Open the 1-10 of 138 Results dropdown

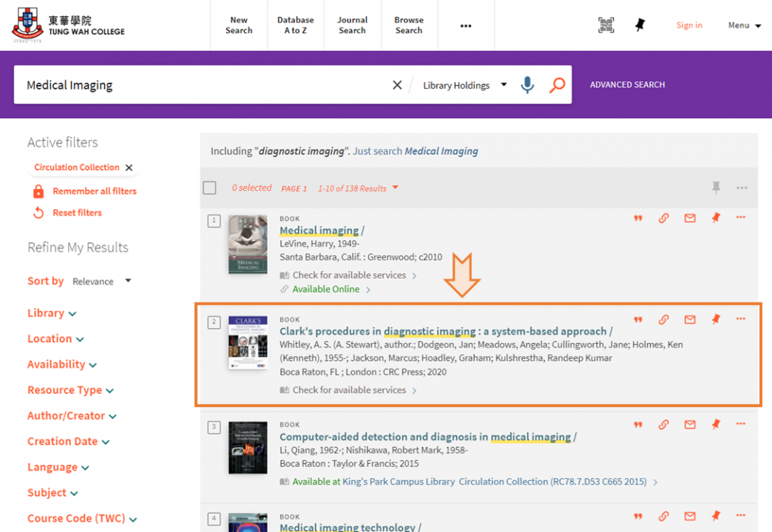(358, 188)
